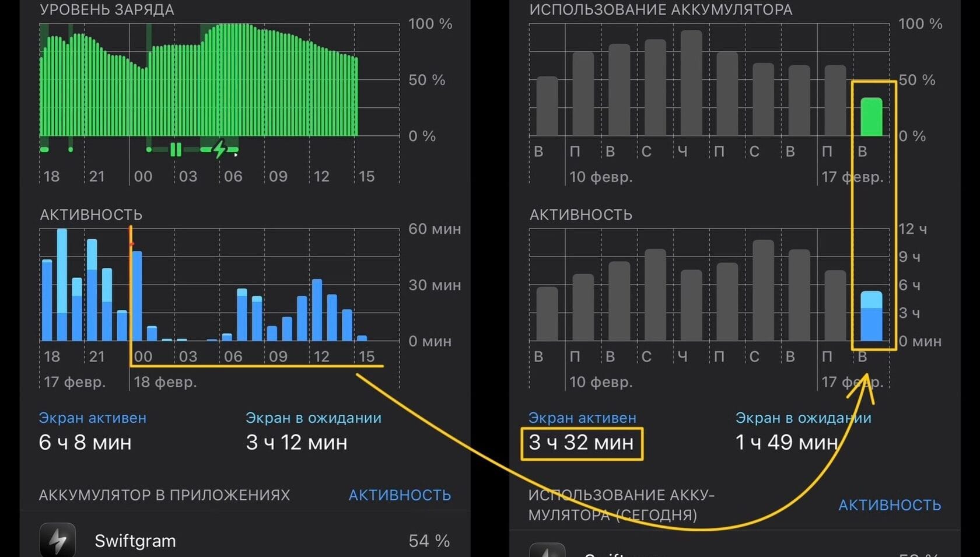Tap the charging bolt icon under charge graph
980x557 pixels.
click(x=219, y=149)
